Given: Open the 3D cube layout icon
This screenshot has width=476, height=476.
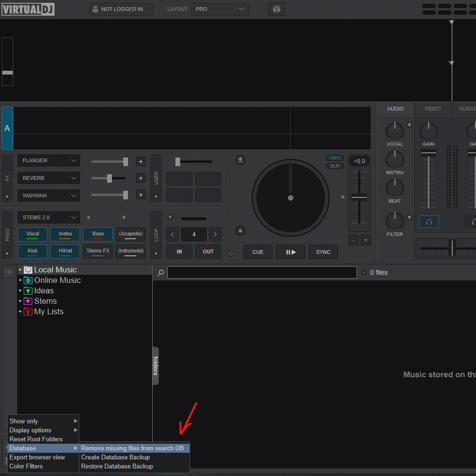Looking at the screenshot, I should (276, 9).
